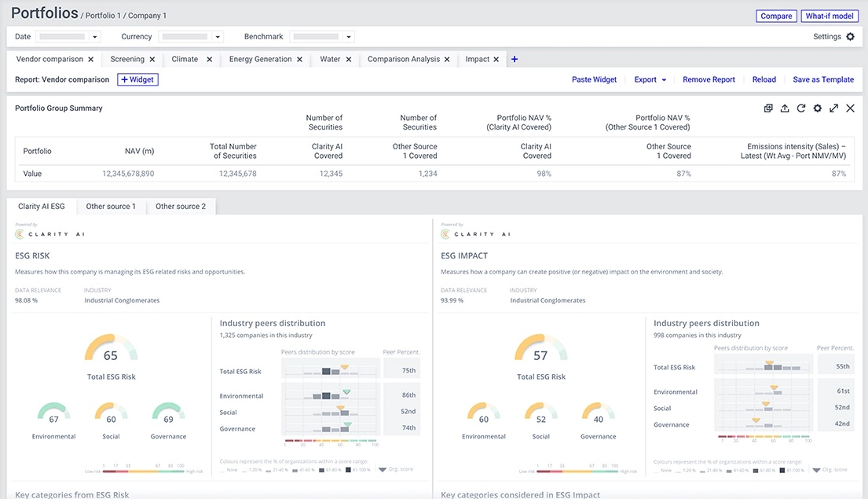
Task: Click the Save as Template link
Action: [823, 79]
